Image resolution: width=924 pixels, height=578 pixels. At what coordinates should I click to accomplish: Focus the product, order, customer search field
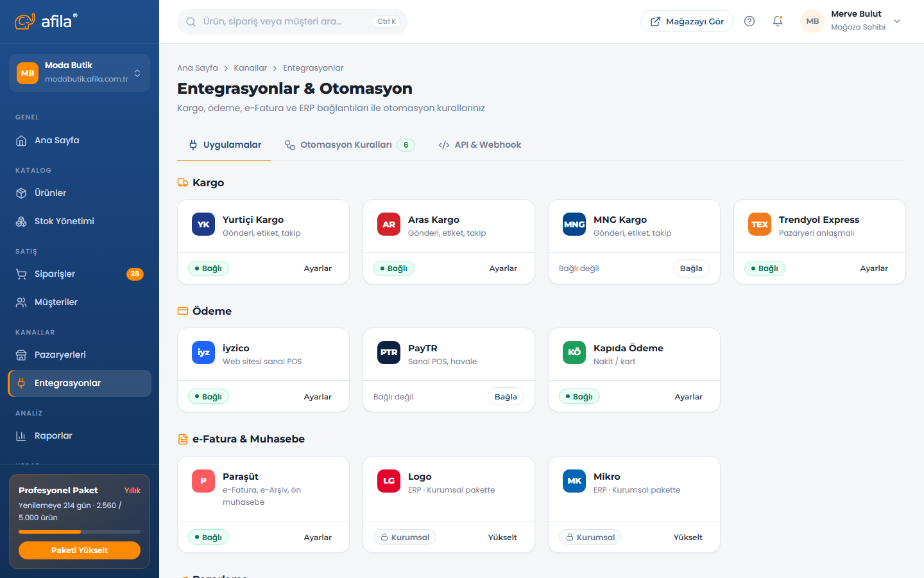click(x=293, y=22)
